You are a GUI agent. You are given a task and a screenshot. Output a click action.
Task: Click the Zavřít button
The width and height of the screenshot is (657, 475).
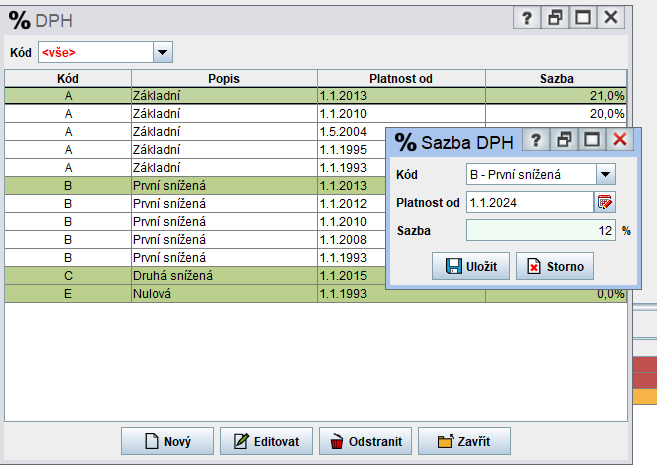[465, 441]
